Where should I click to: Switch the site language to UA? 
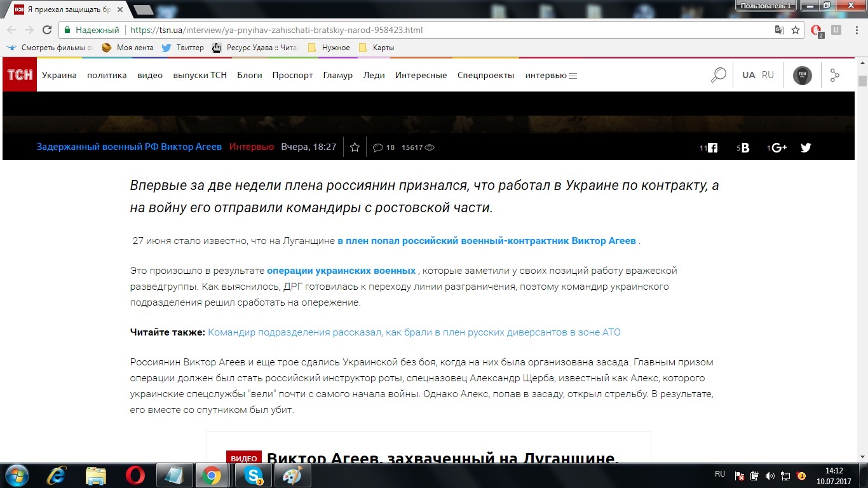pos(749,75)
